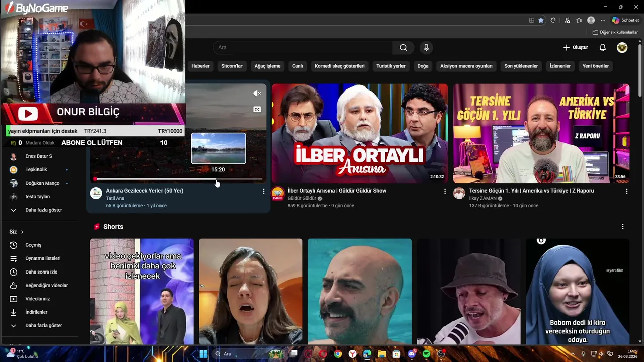Open options for İlber Ortaylı video
The height and width of the screenshot is (362, 644).
[x=445, y=191]
